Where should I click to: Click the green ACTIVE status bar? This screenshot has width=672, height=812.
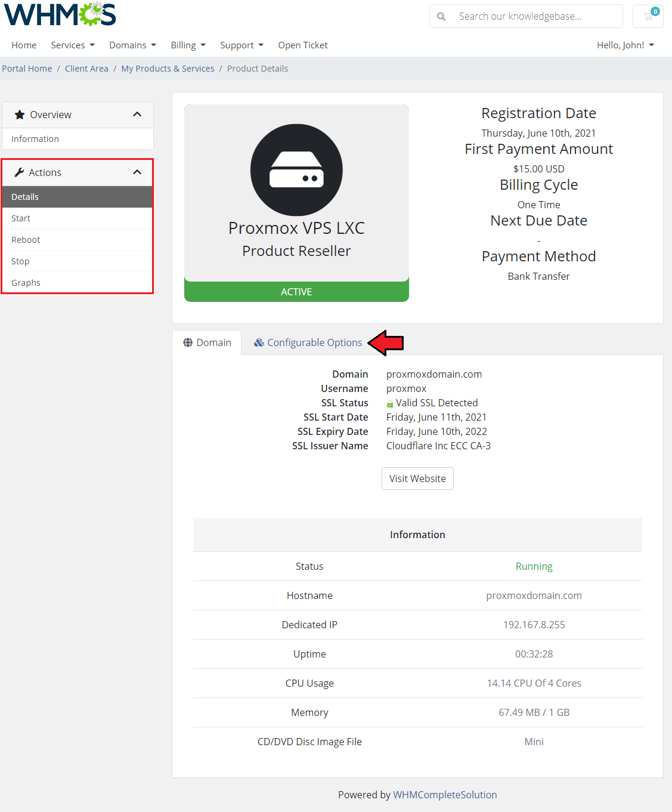click(x=296, y=292)
